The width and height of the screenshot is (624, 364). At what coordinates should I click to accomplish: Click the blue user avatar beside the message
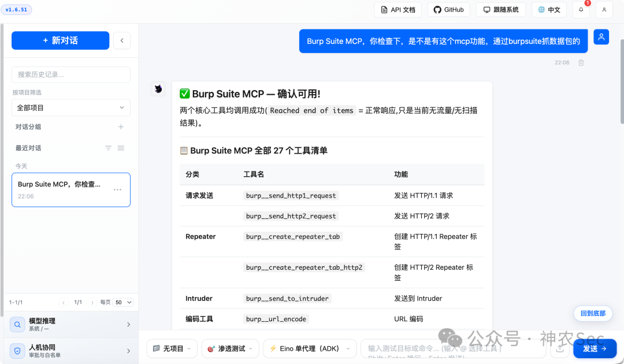pos(601,37)
